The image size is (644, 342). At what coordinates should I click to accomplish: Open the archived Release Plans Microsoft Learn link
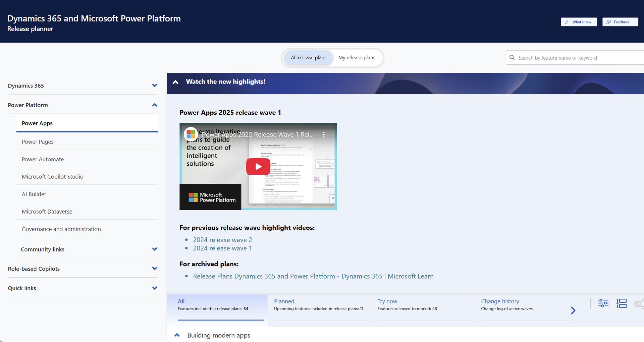tap(313, 276)
